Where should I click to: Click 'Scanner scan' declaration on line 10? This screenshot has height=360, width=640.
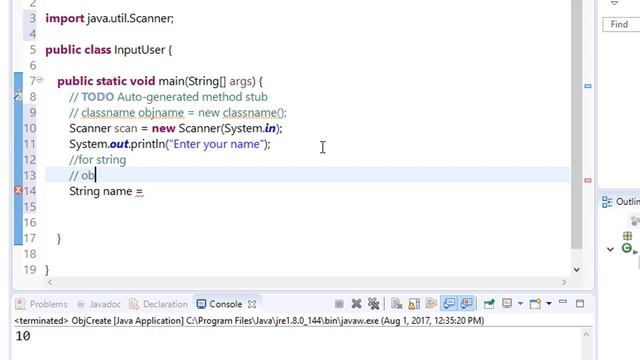pos(103,128)
